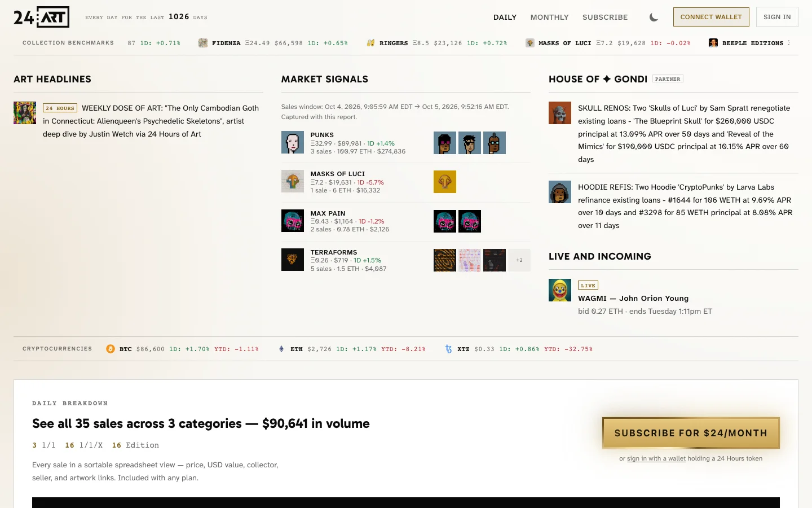The image size is (812, 508).
Task: Click the Max Pain collection avatar
Action: click(293, 221)
